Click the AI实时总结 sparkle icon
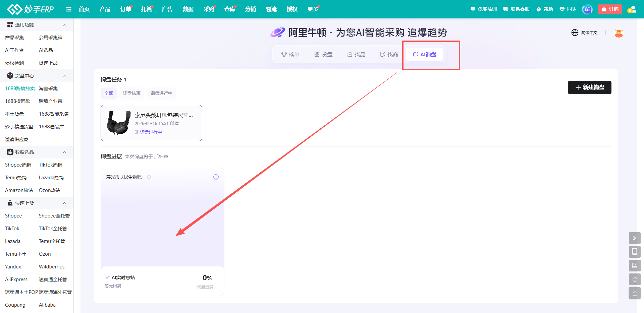644x313 pixels. pos(107,277)
